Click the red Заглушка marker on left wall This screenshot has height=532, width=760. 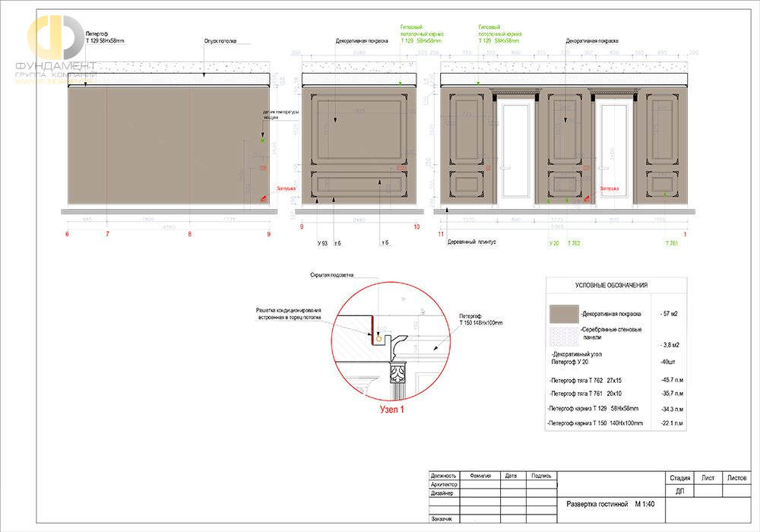(x=264, y=198)
